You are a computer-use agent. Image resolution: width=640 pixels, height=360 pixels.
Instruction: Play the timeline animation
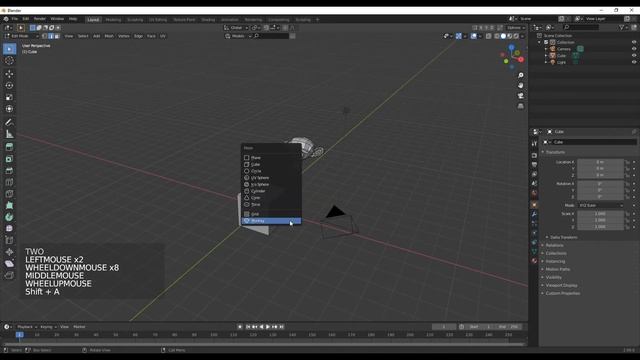[268, 327]
